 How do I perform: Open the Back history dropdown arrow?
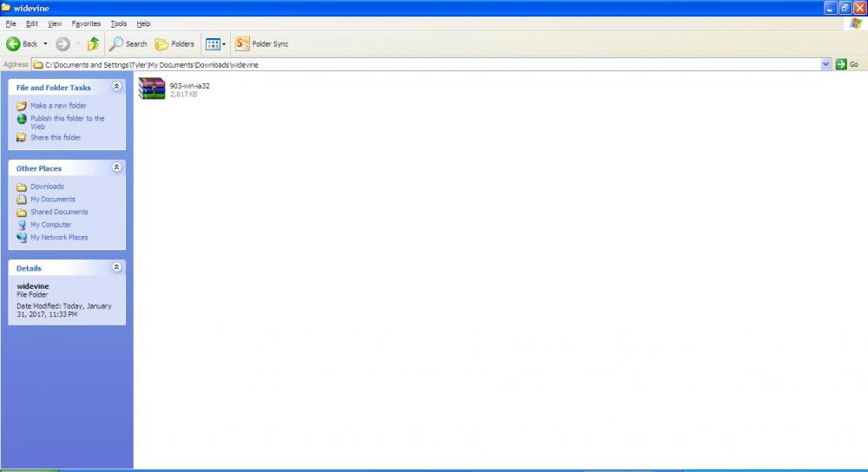(x=45, y=43)
